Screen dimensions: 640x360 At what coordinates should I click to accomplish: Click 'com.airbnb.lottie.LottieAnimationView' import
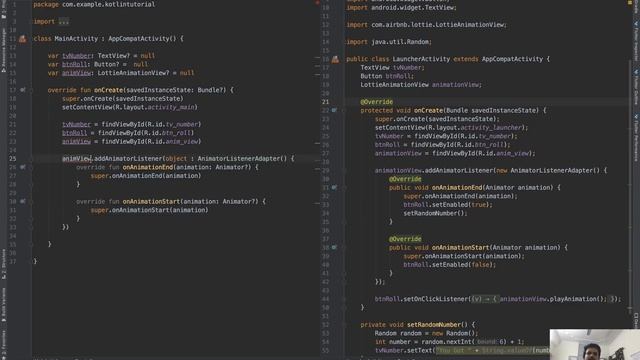[x=438, y=25]
